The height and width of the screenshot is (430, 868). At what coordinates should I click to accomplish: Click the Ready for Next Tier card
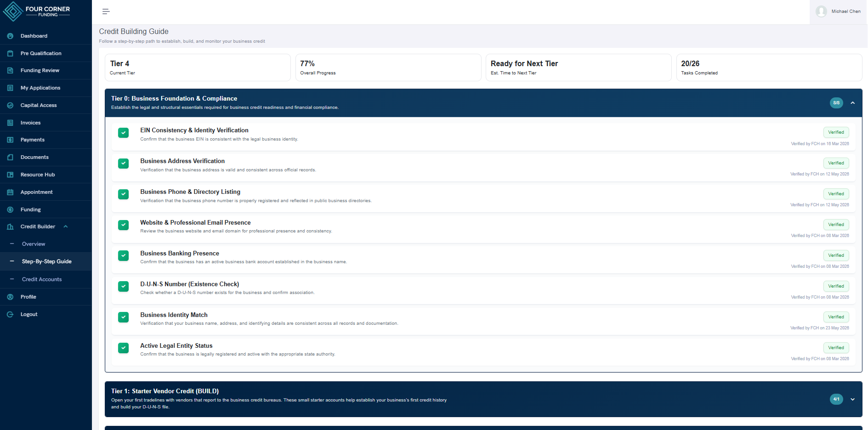coord(579,68)
